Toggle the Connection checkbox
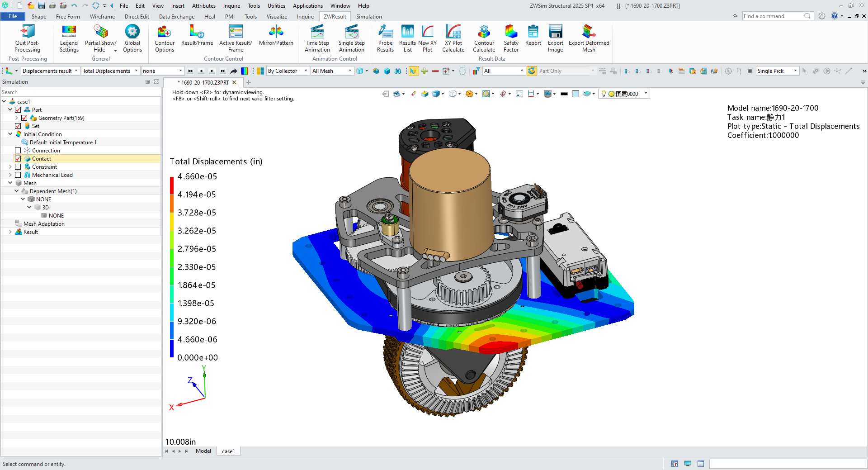Screen dimensions: 868x470 (18, 151)
